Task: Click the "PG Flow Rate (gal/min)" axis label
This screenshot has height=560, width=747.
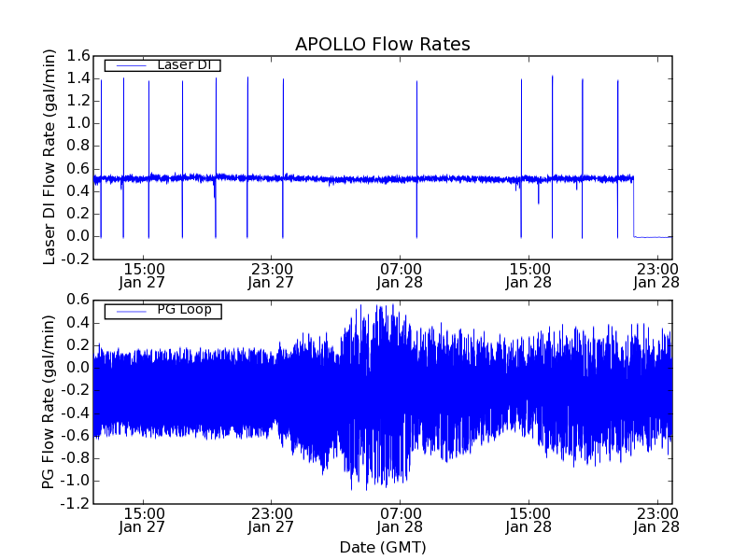Action: [49, 402]
